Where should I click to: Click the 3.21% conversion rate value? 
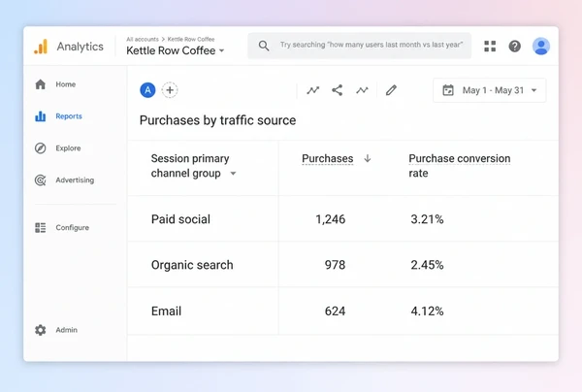[427, 219]
